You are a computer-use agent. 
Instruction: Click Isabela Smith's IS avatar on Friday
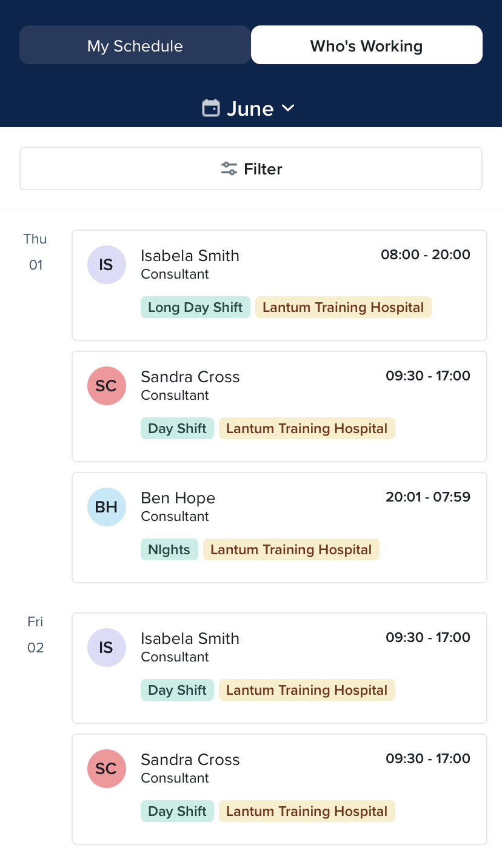[106, 648]
